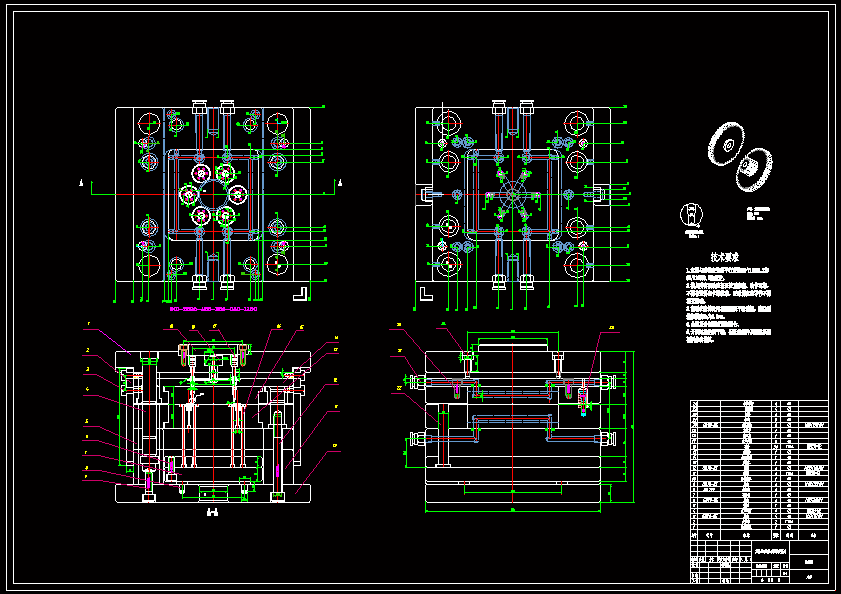Pick the section label beneath the bottom-left section view
841x594 pixels.
point(212,513)
